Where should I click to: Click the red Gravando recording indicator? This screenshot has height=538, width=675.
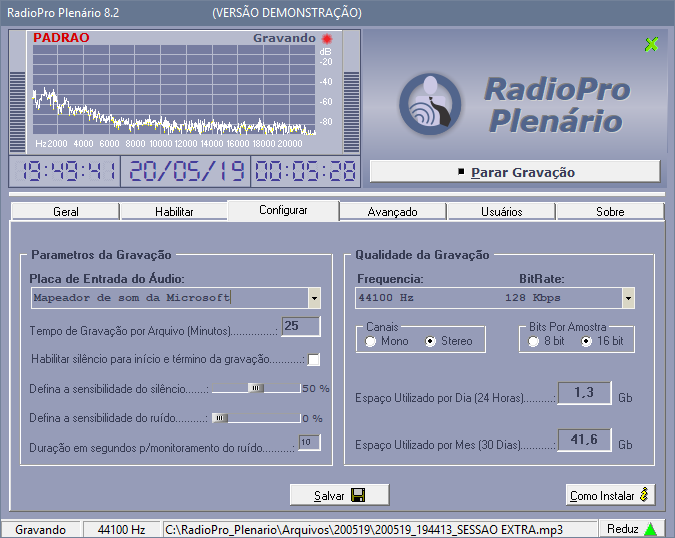pyautogui.click(x=327, y=39)
